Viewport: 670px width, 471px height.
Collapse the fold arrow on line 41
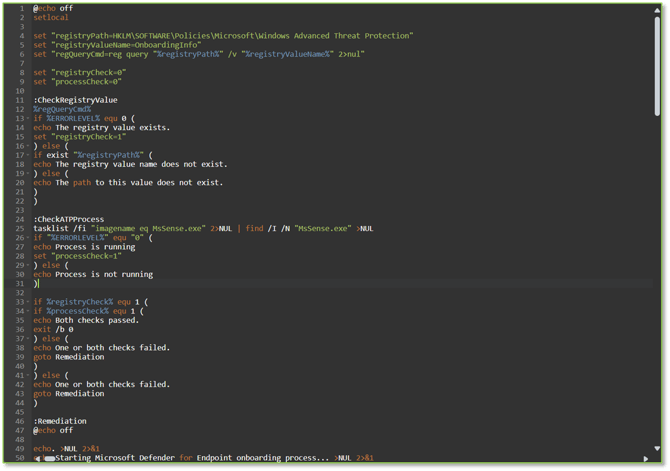click(x=27, y=375)
